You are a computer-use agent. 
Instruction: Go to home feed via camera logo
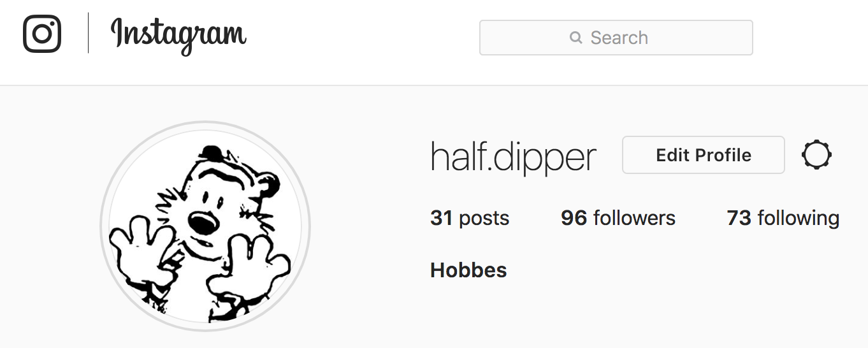pos(42,33)
